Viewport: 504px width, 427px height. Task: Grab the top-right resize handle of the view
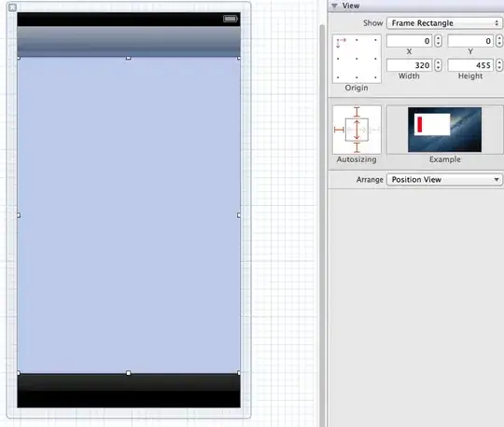(239, 58)
